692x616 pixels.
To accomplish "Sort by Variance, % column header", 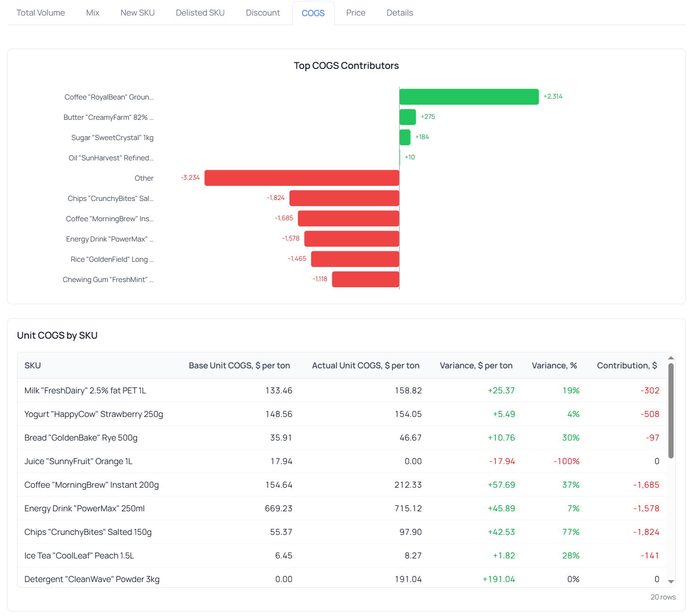I will (554, 366).
